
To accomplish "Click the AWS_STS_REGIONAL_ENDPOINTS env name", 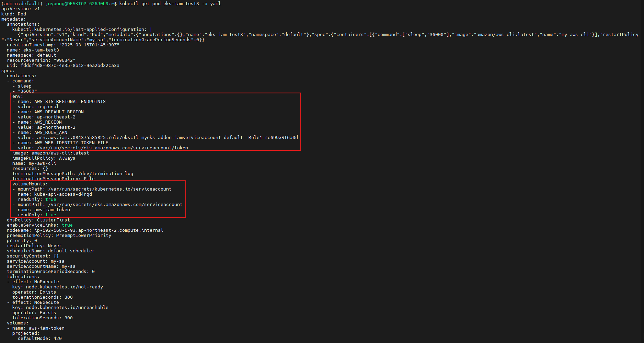I will pyautogui.click(x=70, y=102).
